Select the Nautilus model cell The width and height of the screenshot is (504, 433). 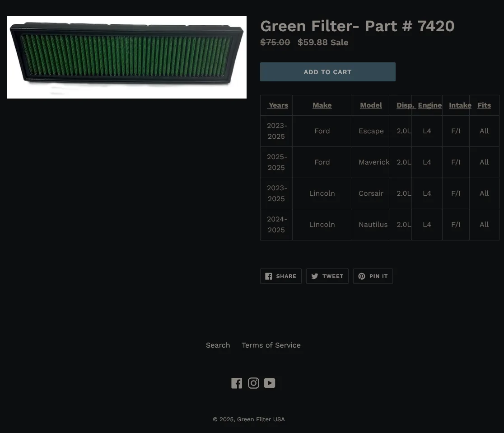[x=371, y=225]
